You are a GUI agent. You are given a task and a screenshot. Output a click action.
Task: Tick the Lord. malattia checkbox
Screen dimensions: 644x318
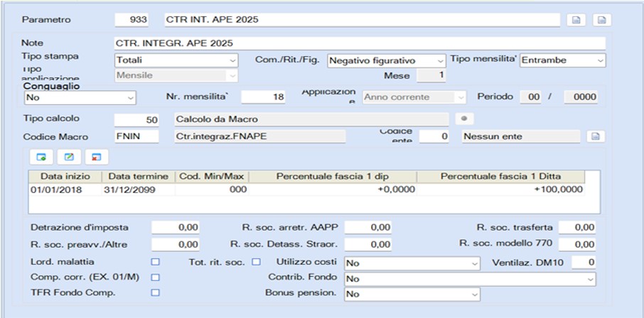pos(155,262)
